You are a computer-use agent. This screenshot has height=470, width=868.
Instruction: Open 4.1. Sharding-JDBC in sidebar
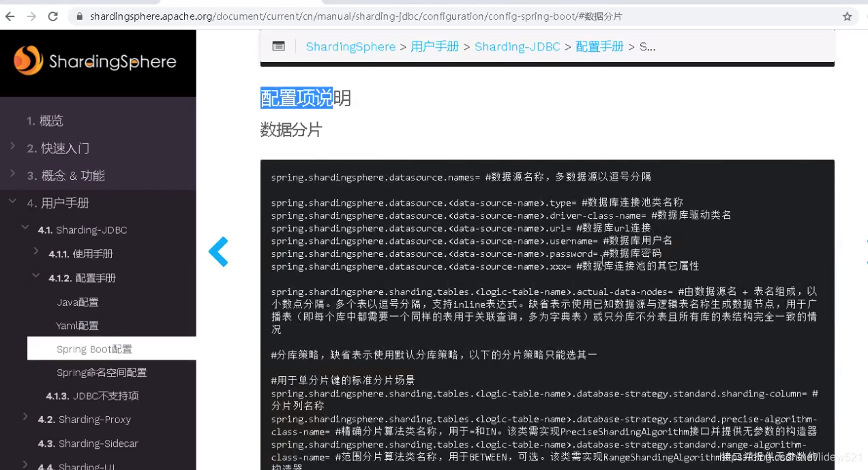pos(83,230)
